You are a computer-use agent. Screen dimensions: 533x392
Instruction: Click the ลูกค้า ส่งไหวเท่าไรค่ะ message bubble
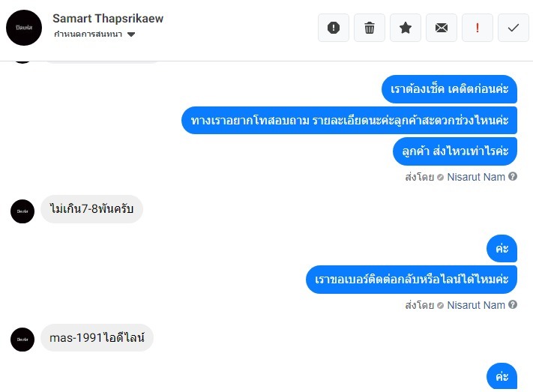click(455, 151)
